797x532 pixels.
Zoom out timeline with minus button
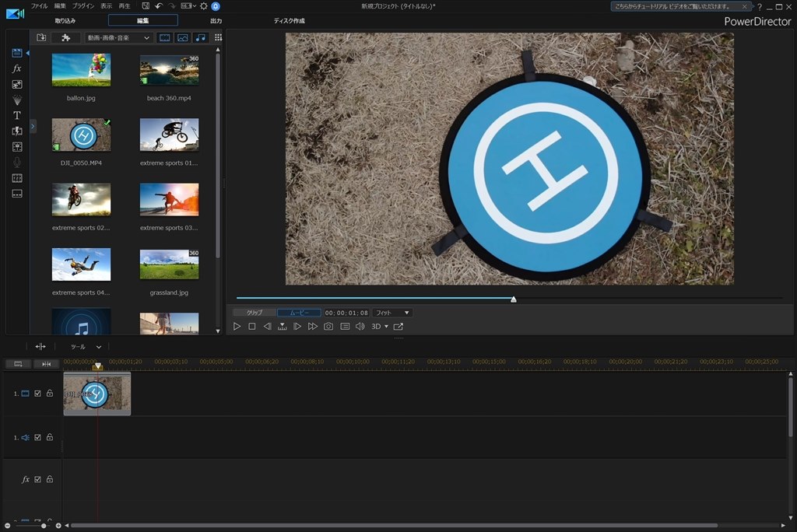tap(7, 526)
